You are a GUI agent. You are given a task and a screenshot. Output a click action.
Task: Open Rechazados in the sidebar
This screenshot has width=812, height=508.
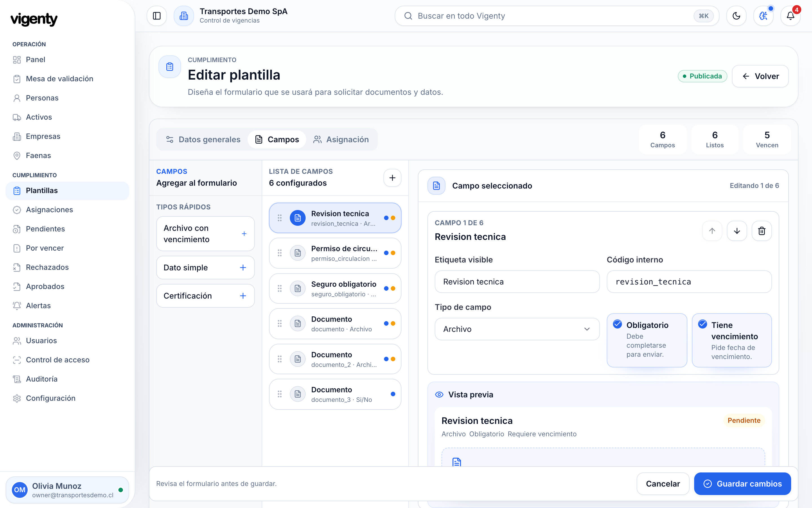click(x=67, y=267)
